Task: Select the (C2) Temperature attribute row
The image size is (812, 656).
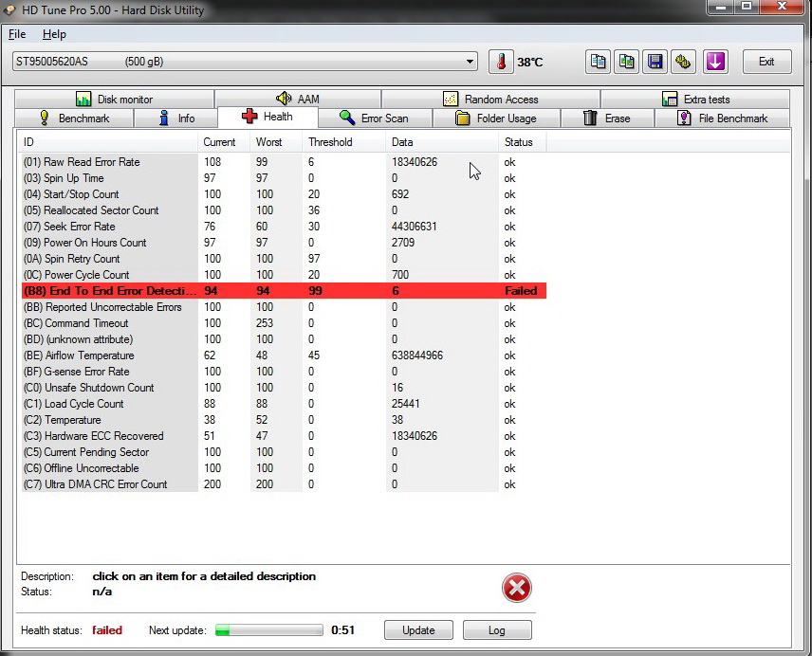Action: pyautogui.click(x=284, y=420)
